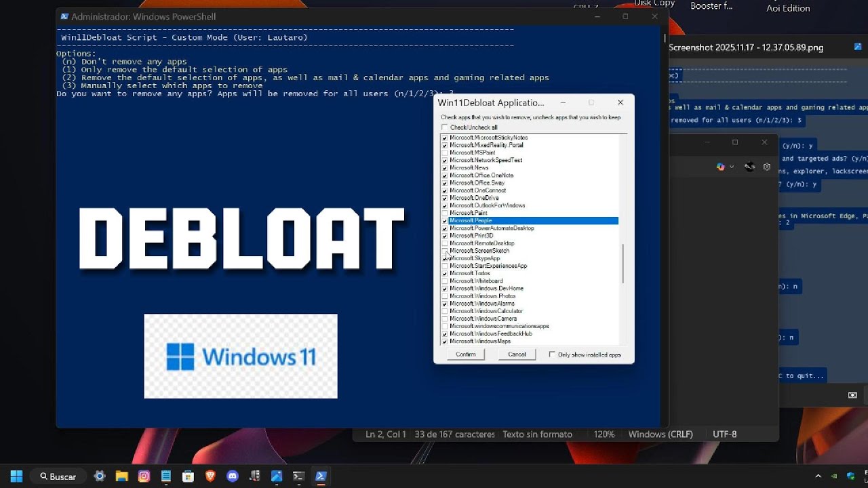Uncheck Microsoft.MicrosoftStickyNotes

(445, 138)
